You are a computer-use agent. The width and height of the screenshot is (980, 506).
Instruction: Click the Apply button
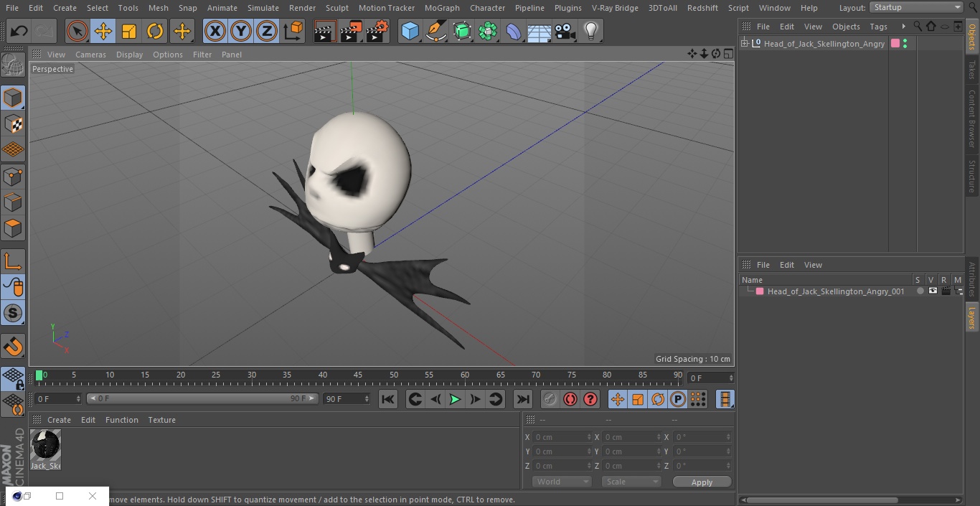point(702,482)
